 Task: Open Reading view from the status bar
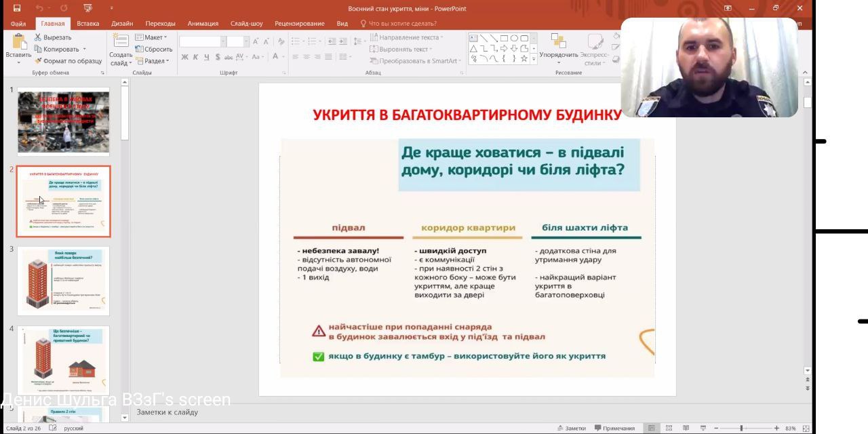click(x=686, y=428)
